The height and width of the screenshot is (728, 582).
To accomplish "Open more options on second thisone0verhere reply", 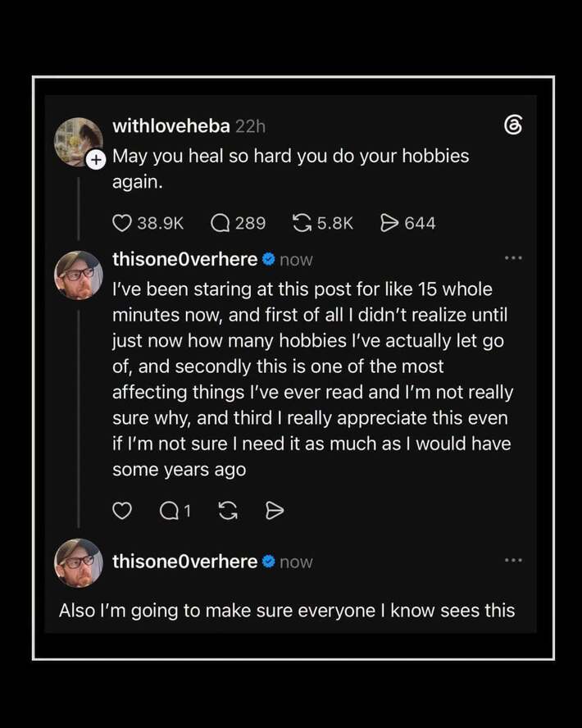I will tap(513, 561).
